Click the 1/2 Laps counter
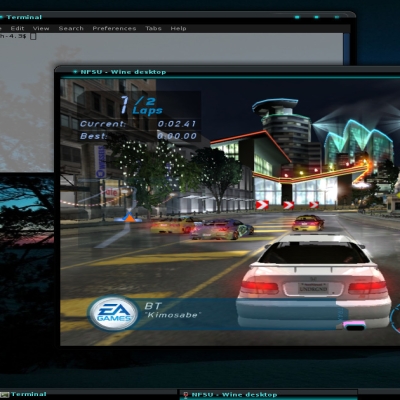The height and width of the screenshot is (400, 400). pos(142,105)
